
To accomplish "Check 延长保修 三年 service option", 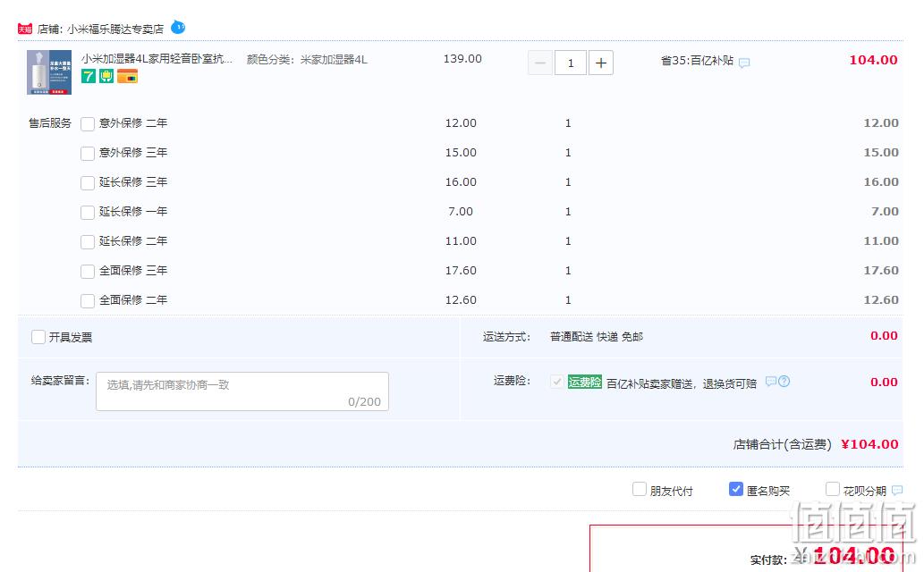I will tap(88, 182).
